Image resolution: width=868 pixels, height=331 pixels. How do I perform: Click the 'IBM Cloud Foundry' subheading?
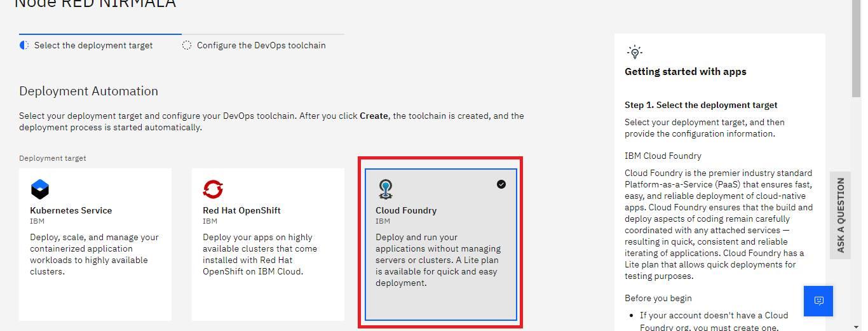coord(663,156)
